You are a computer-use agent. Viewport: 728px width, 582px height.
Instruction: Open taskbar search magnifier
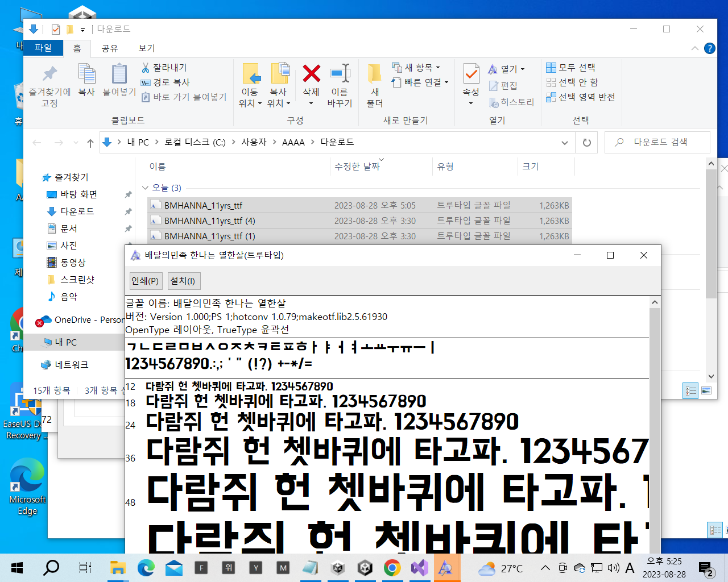pos(51,568)
